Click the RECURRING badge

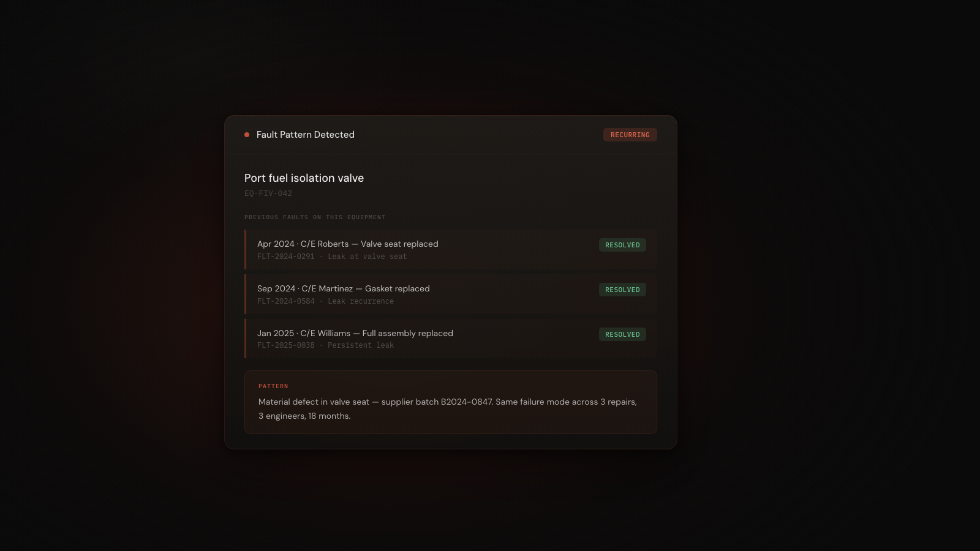point(630,135)
